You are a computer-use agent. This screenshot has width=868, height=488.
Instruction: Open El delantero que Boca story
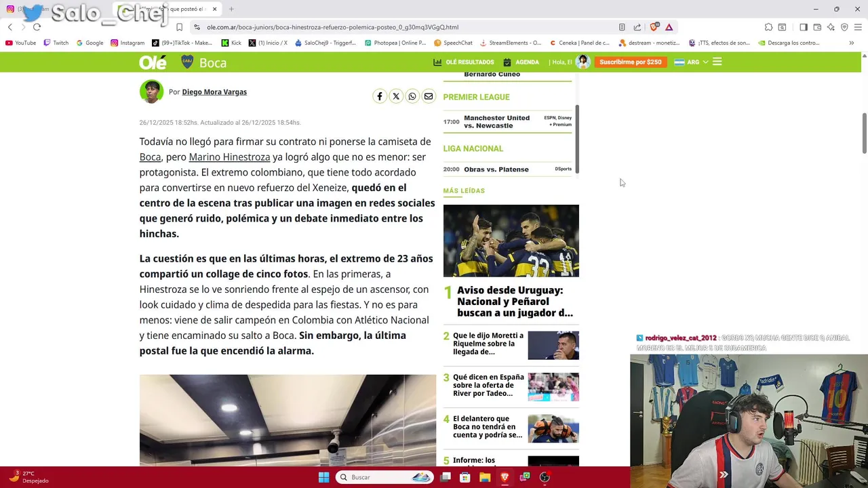[488, 427]
